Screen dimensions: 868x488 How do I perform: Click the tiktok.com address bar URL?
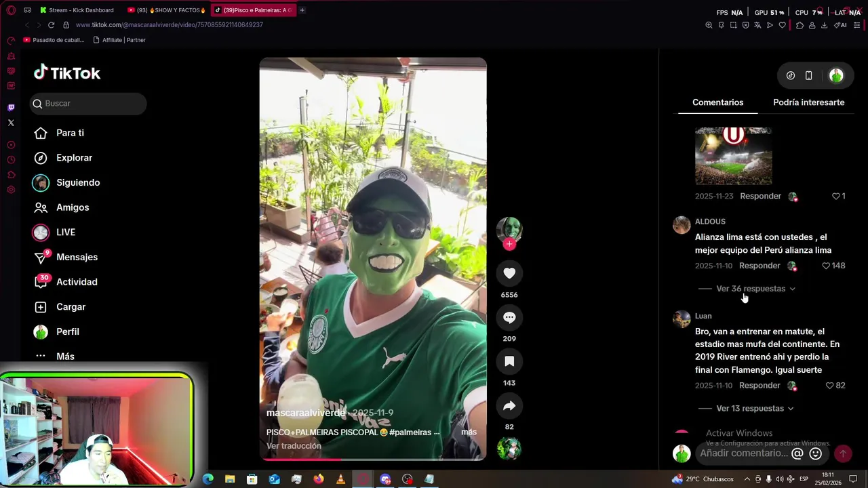tap(169, 25)
